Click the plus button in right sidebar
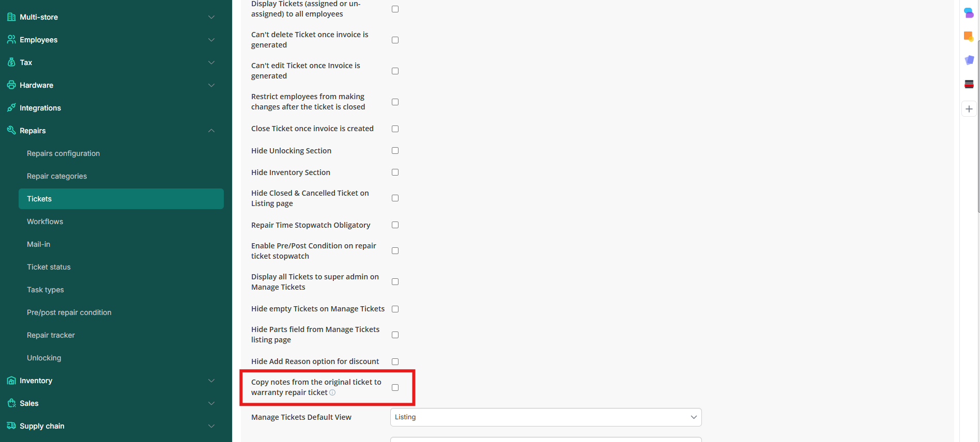The image size is (980, 442). 969,109
